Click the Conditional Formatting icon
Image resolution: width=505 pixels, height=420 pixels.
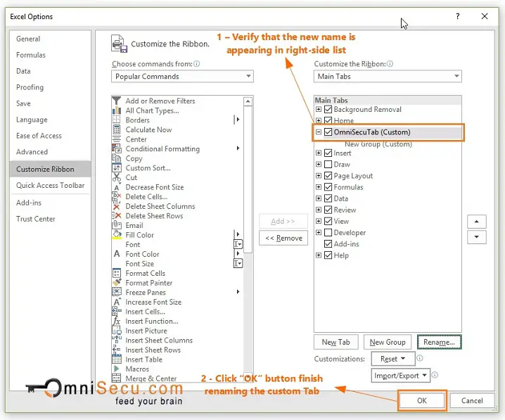pyautogui.click(x=116, y=149)
